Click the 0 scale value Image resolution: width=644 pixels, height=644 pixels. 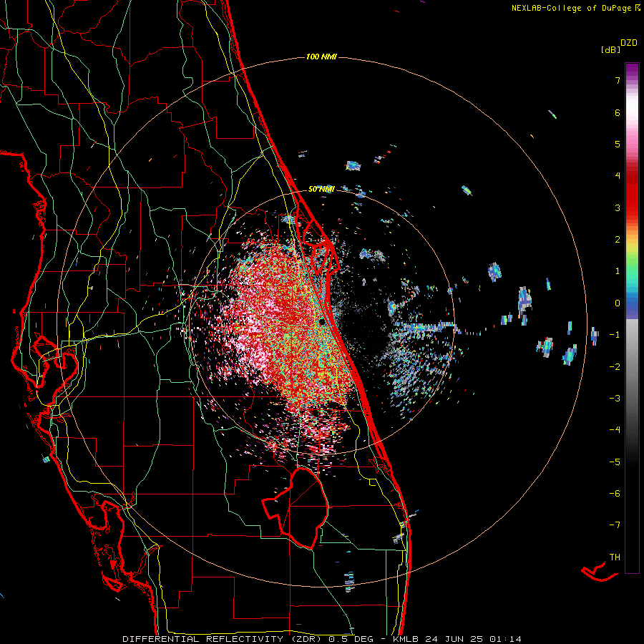coord(618,303)
